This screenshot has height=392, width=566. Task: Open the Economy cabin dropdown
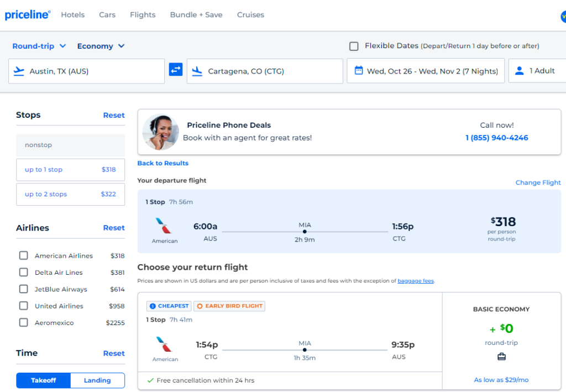(x=100, y=46)
